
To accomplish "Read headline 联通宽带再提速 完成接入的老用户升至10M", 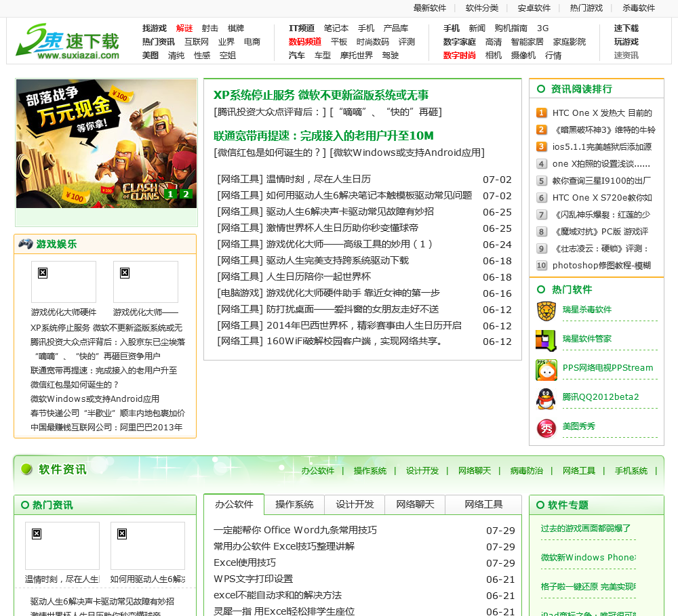I will [323, 136].
